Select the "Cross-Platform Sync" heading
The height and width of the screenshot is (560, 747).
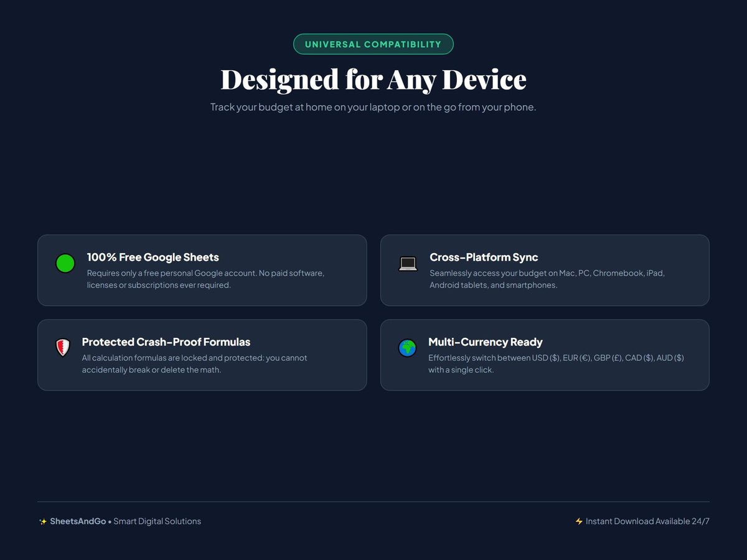coord(484,257)
